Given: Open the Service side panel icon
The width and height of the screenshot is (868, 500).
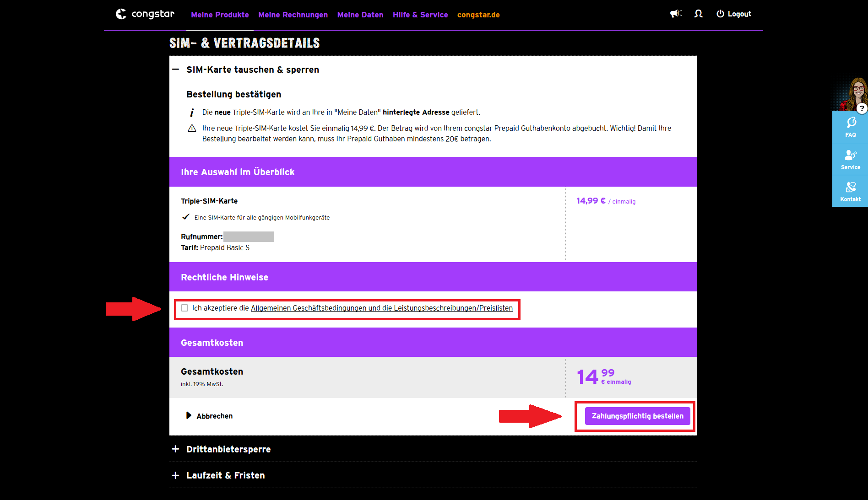Looking at the screenshot, I should (x=850, y=159).
